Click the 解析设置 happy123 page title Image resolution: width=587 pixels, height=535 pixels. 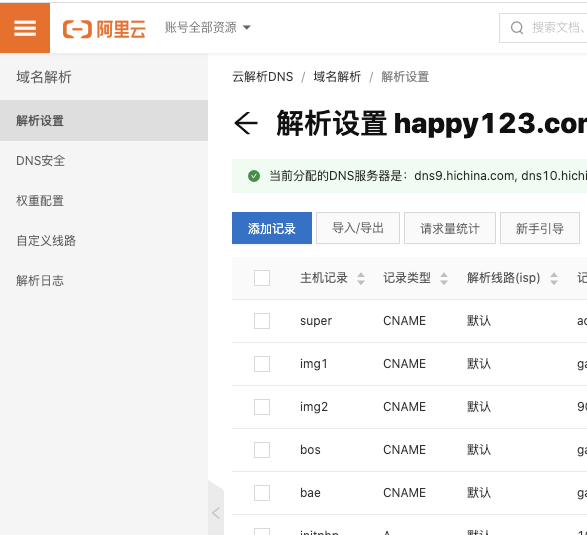click(x=431, y=123)
